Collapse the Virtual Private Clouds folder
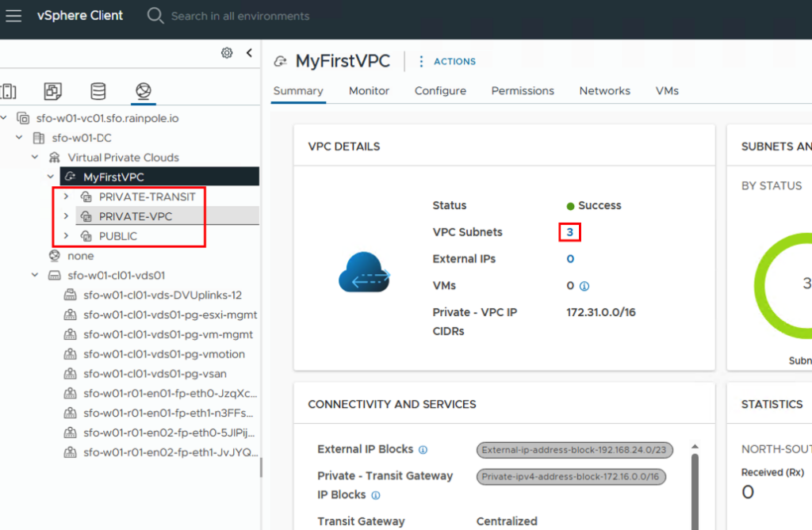Screen dimensions: 812x530 tap(35, 158)
